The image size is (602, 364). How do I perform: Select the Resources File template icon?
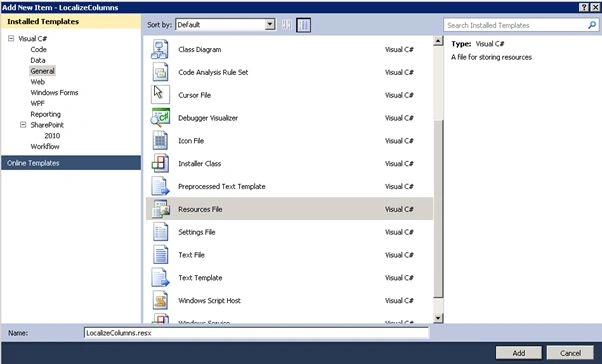(160, 209)
